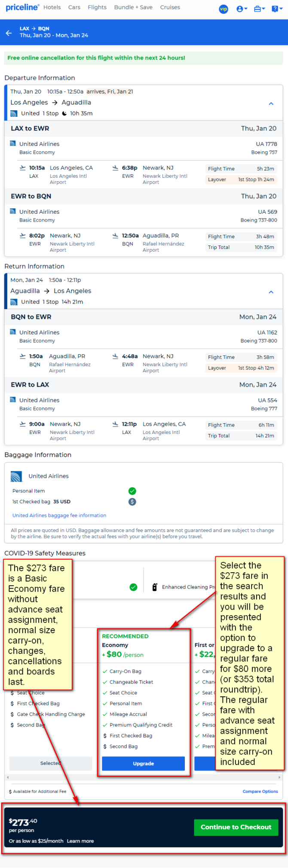Image resolution: width=288 pixels, height=868 pixels.
Task: Click the Priceline logo
Action: click(x=22, y=7)
